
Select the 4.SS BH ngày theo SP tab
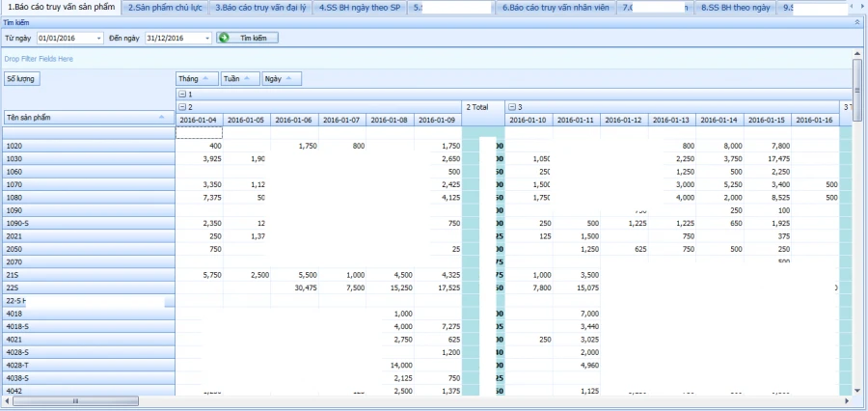[361, 8]
